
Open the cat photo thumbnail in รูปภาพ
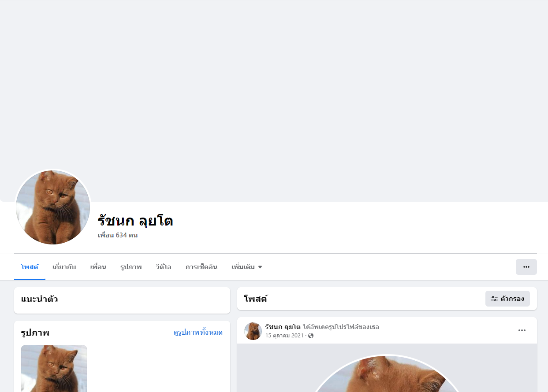click(54, 369)
